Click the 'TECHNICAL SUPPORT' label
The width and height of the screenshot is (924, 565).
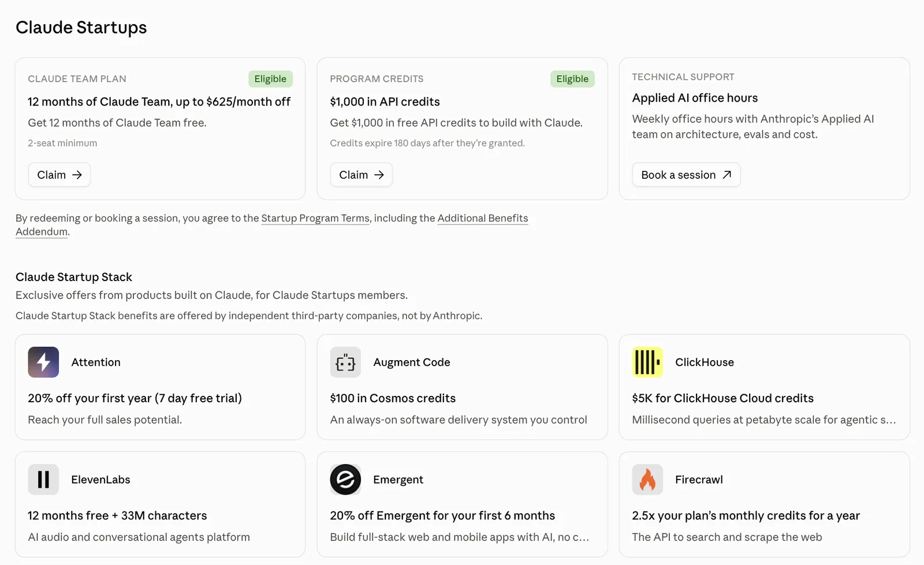(x=683, y=77)
